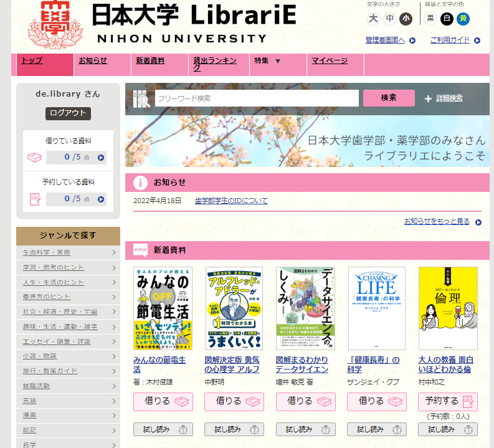Reserve 大人の教養 book with 予約する
The width and height of the screenshot is (494, 448).
[448, 402]
